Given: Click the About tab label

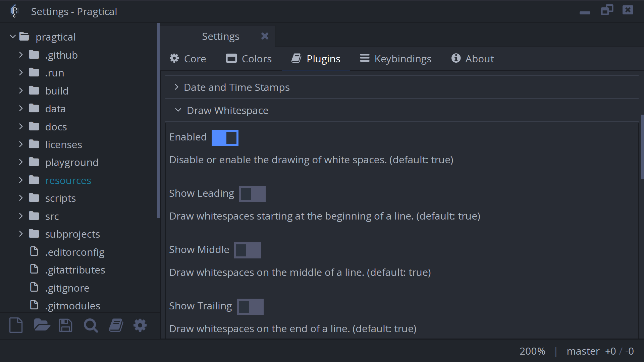Looking at the screenshot, I should tap(479, 58).
